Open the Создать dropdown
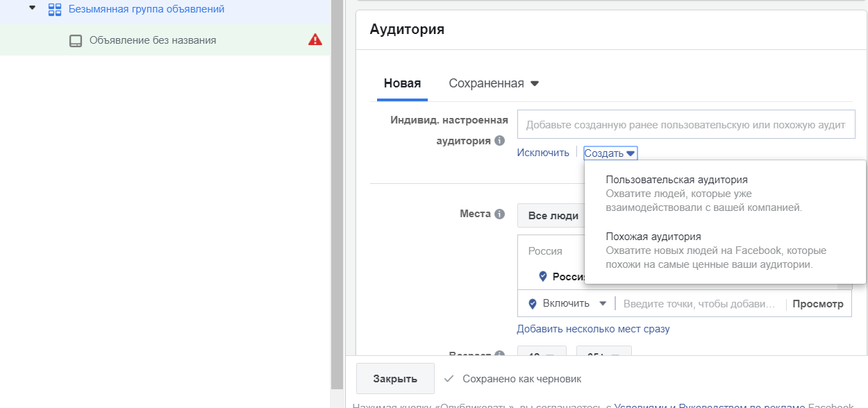868x408 pixels. click(610, 153)
